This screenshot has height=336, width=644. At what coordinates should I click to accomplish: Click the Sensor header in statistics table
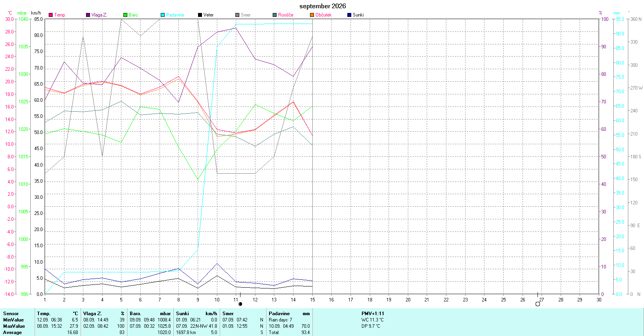point(11,314)
